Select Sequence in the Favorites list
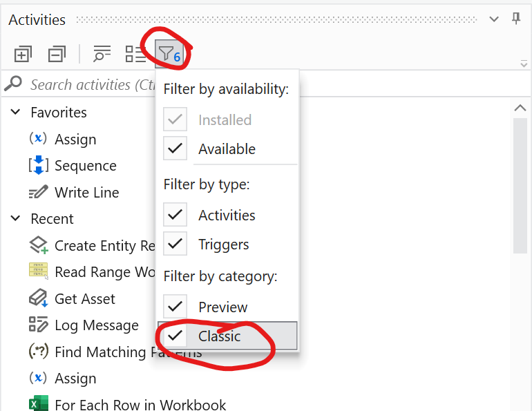 click(86, 166)
